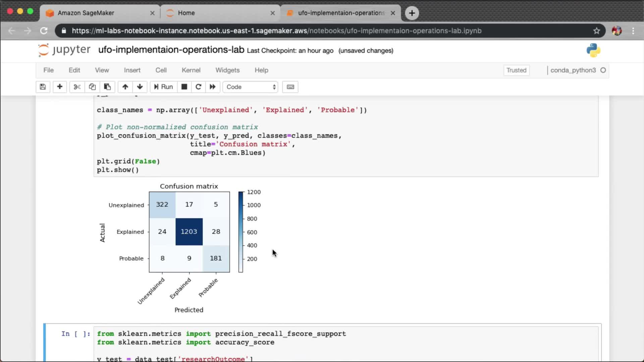Open the command palette keyboard icon

click(290, 87)
